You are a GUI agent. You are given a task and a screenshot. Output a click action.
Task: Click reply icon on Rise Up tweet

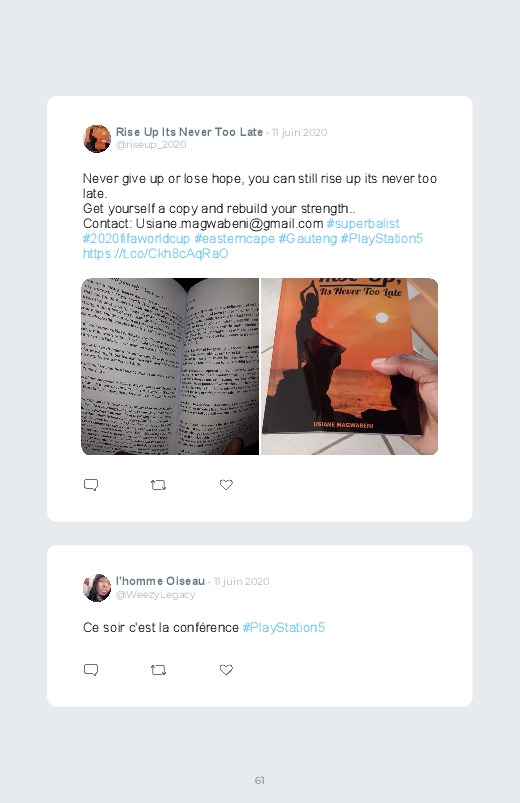(91, 484)
